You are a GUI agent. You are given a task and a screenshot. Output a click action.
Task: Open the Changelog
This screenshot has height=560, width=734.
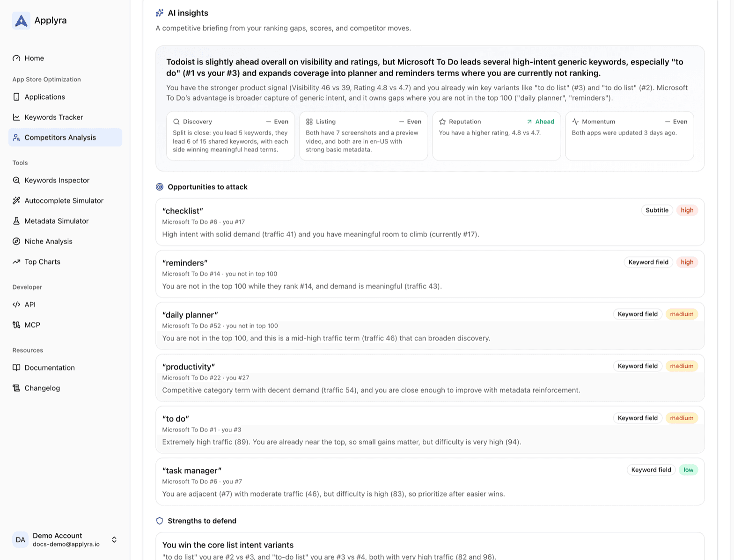pyautogui.click(x=65, y=388)
